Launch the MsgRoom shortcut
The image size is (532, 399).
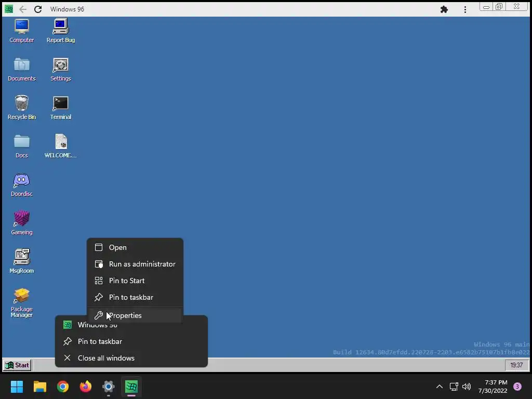[x=22, y=262]
